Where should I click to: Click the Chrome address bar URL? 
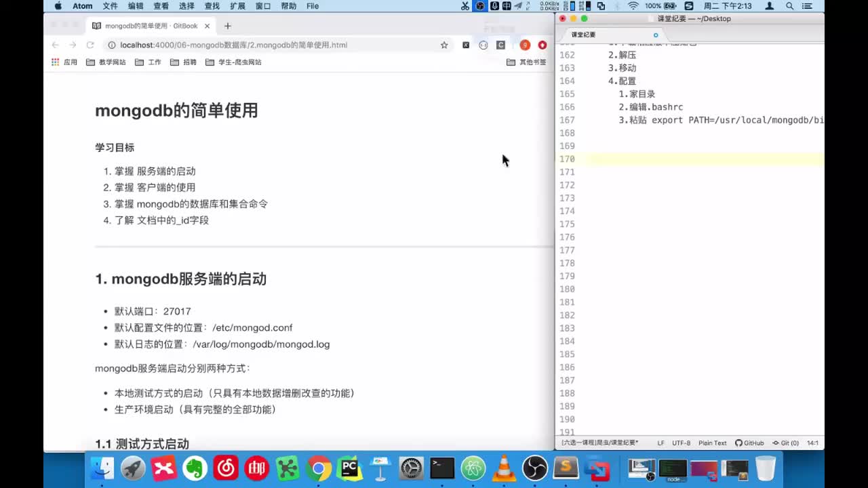point(233,45)
